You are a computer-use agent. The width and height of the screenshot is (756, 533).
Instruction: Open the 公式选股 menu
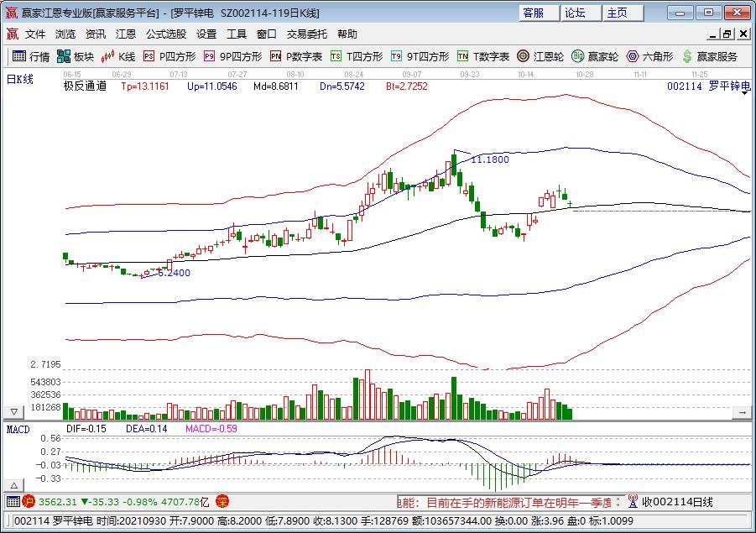166,34
